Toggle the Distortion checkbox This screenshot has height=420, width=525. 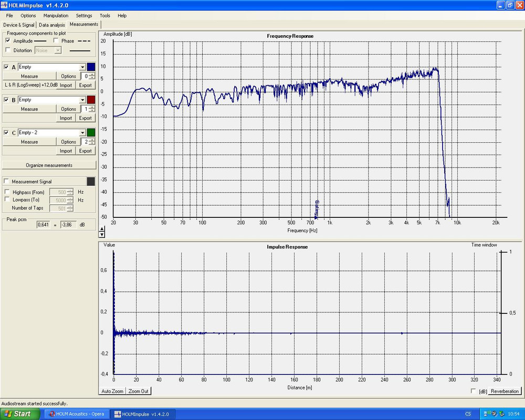pyautogui.click(x=8, y=50)
